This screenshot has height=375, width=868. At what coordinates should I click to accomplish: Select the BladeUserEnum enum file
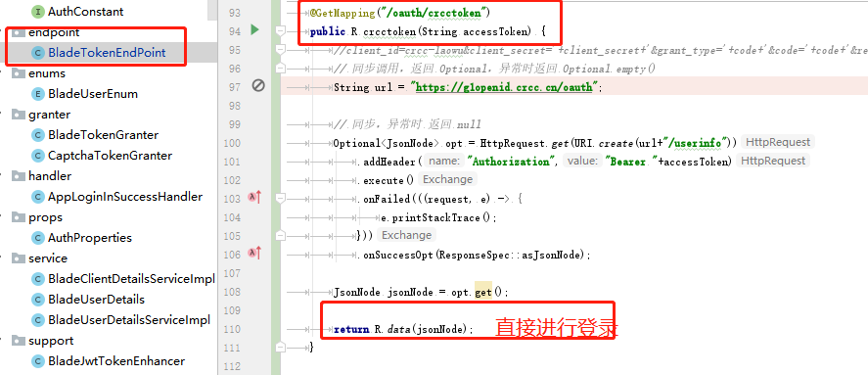click(92, 94)
